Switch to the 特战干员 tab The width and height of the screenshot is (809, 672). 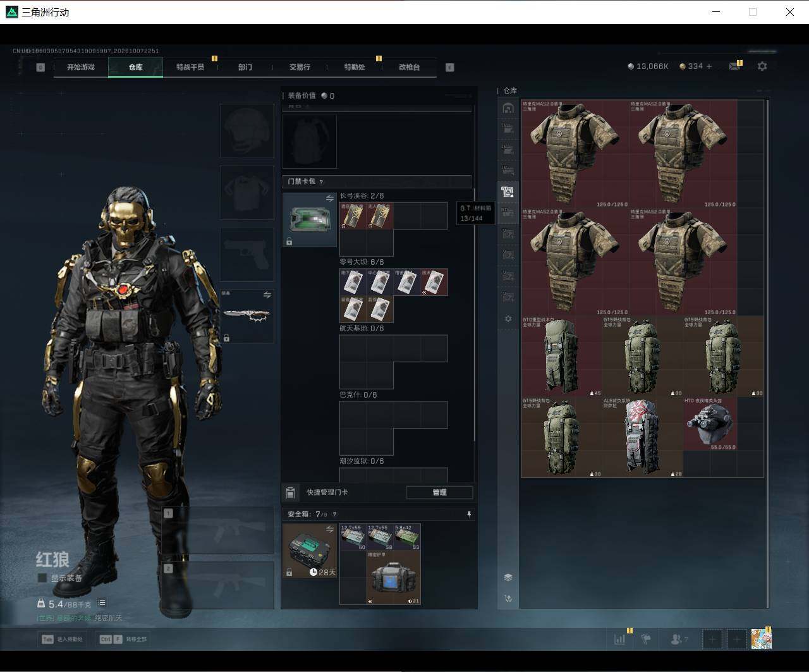click(190, 67)
